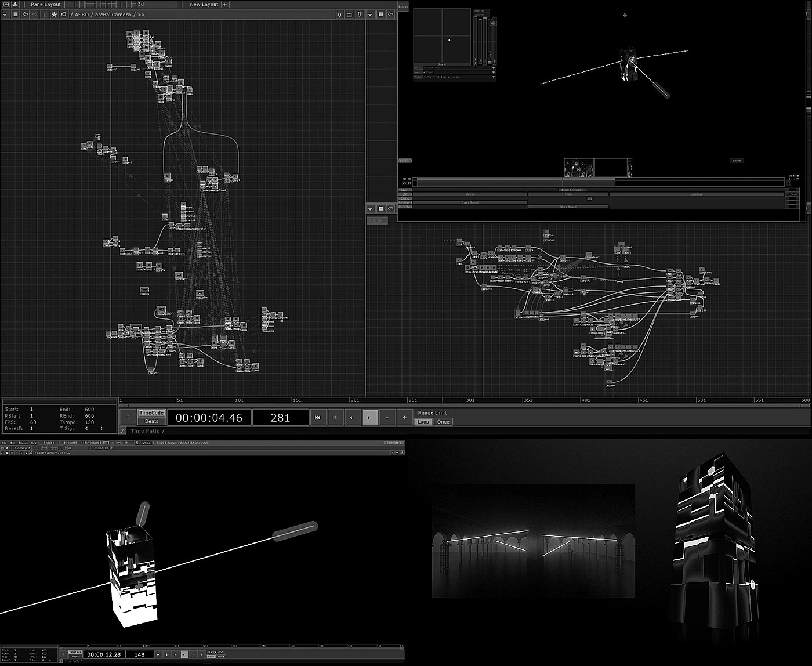Step one frame back in the main timeline
Viewport: 812px width, 666px height.
click(x=352, y=417)
